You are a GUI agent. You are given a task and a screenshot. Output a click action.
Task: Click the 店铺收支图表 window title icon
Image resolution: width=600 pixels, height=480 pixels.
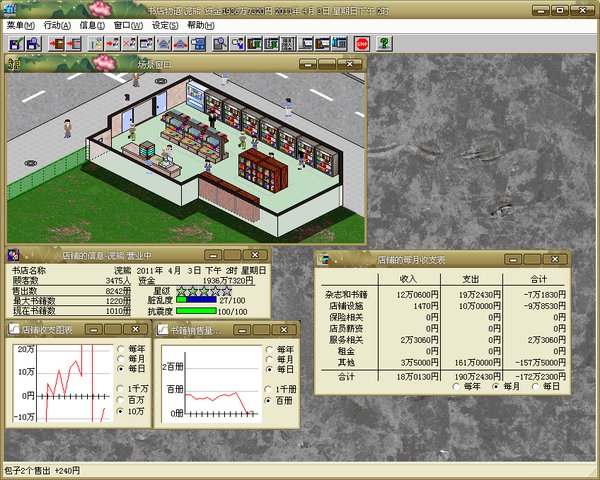pos(14,329)
